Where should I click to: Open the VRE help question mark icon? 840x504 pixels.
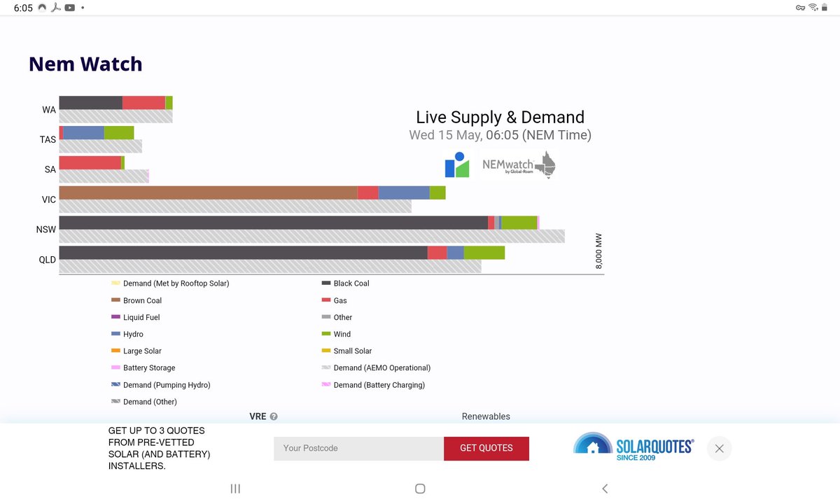tap(274, 416)
